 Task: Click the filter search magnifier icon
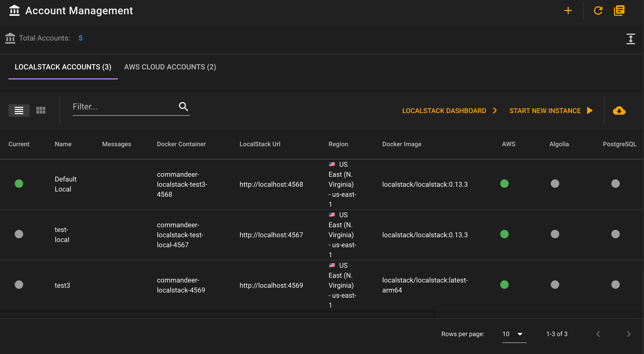[184, 107]
